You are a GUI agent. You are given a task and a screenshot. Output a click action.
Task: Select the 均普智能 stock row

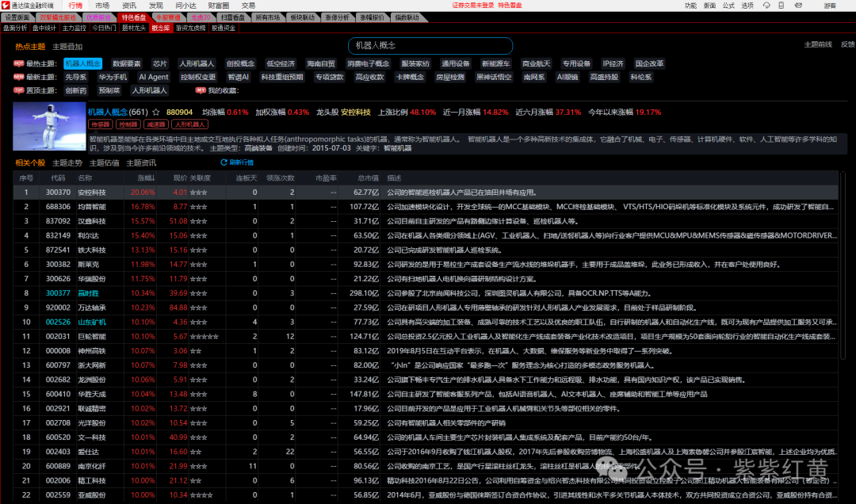(426, 207)
